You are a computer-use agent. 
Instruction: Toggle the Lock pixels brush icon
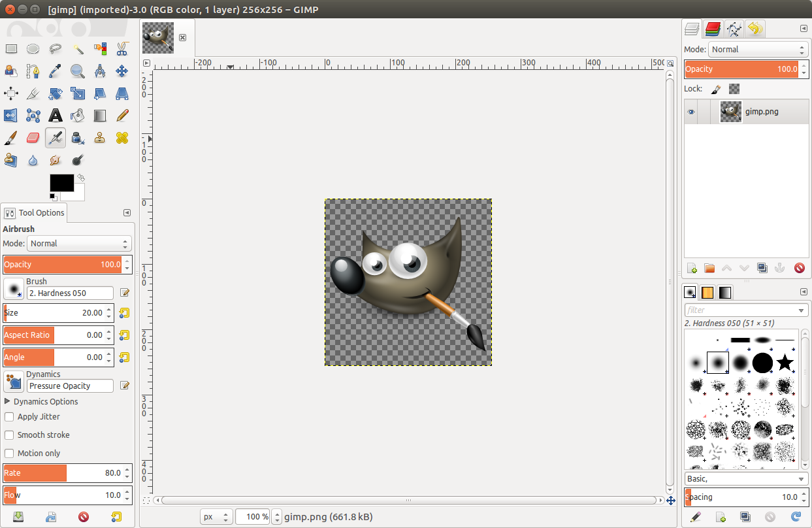716,89
